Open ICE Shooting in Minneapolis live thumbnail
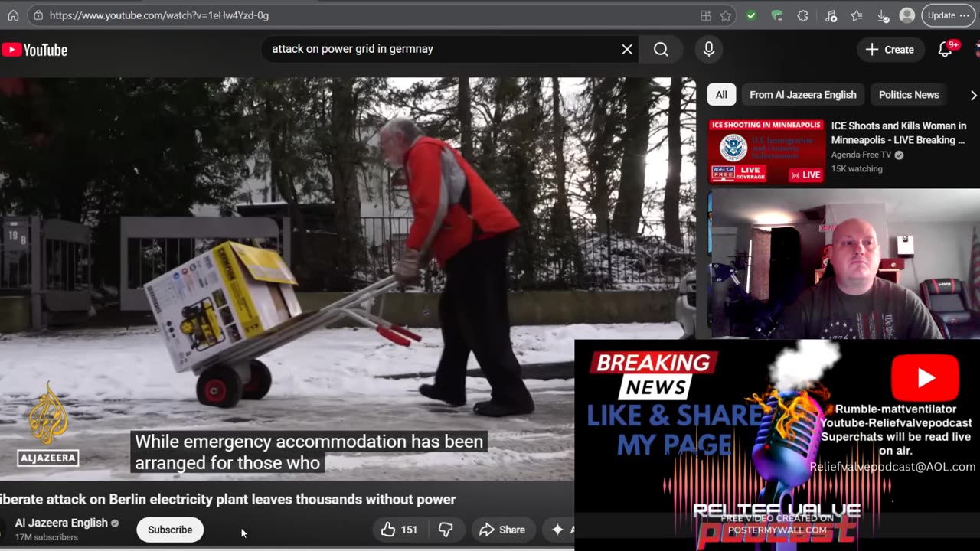 (766, 151)
